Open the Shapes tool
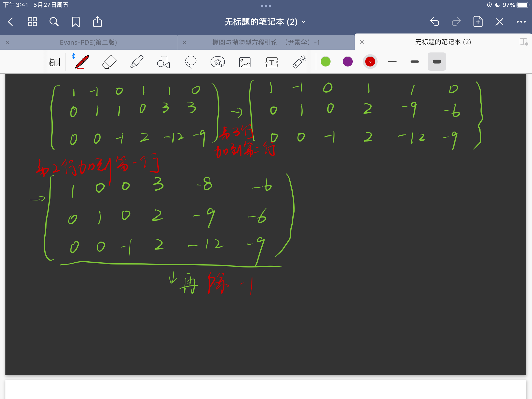 pyautogui.click(x=163, y=62)
